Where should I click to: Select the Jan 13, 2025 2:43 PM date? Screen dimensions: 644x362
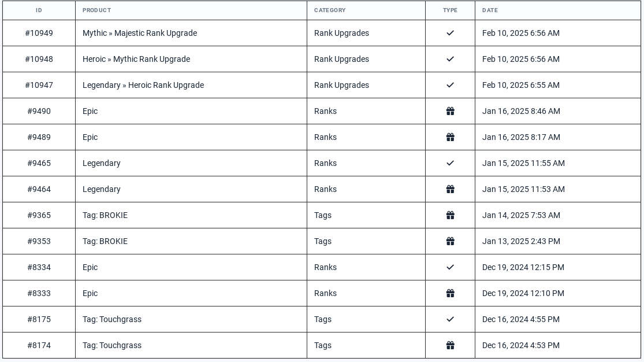521,241
